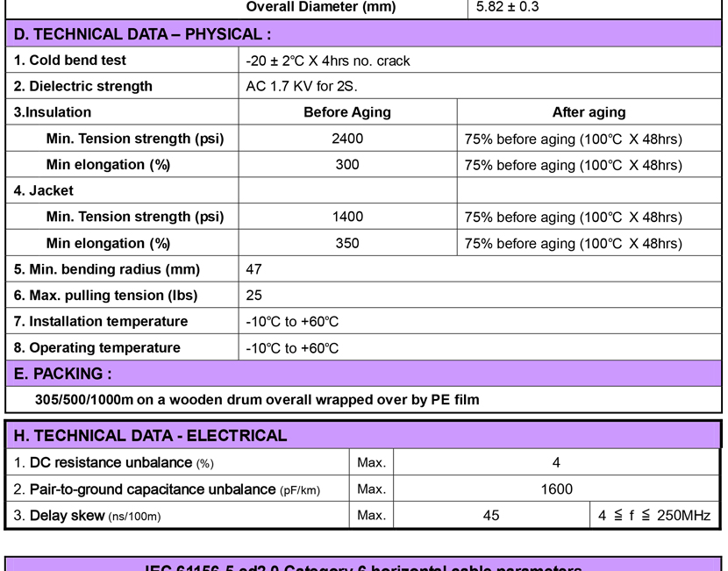Select the operating temperature '-10°C to +60°C' value
Viewport: 728px width, 571px height.
click(x=292, y=348)
